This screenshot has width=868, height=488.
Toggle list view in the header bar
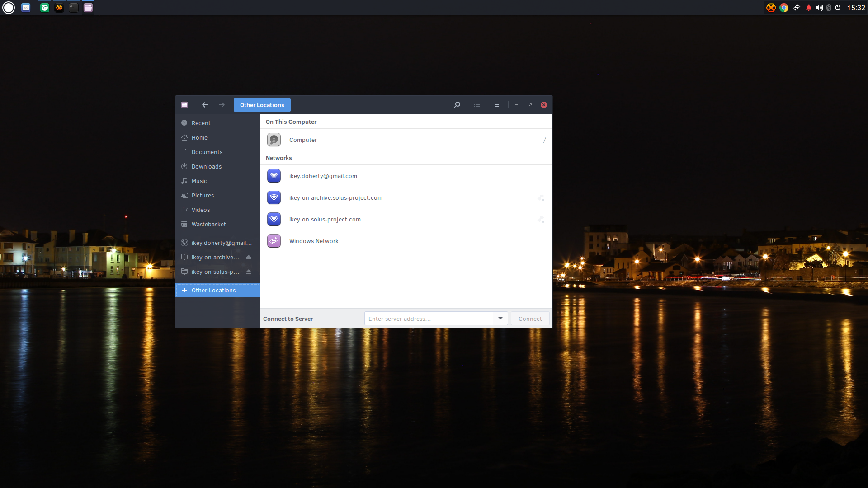[x=477, y=105]
